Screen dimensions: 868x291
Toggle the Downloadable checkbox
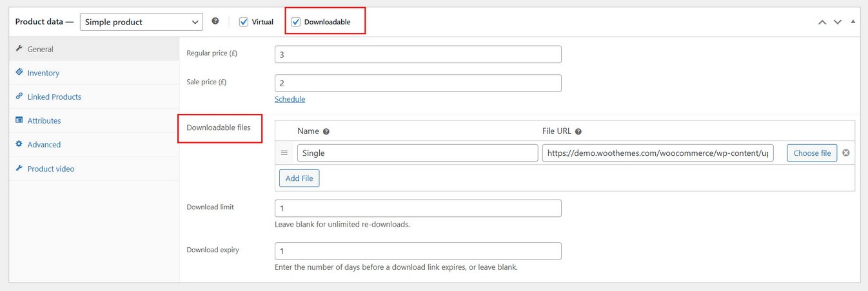[296, 22]
